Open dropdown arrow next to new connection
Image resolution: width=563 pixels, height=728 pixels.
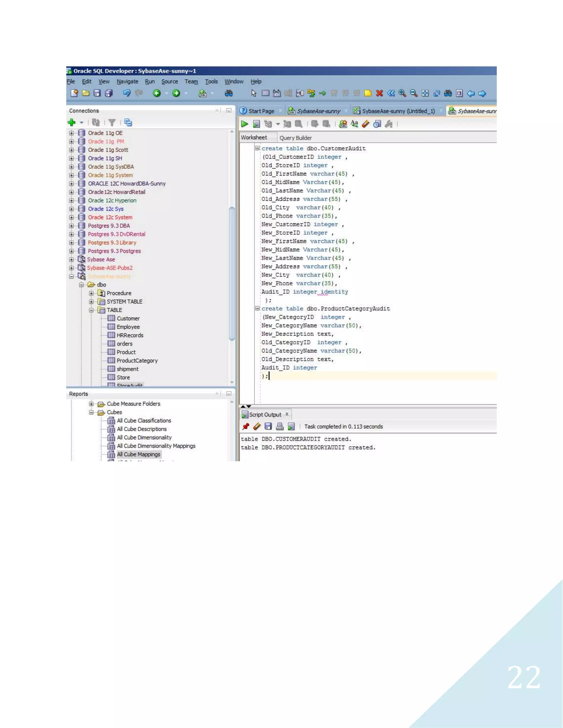(x=81, y=123)
